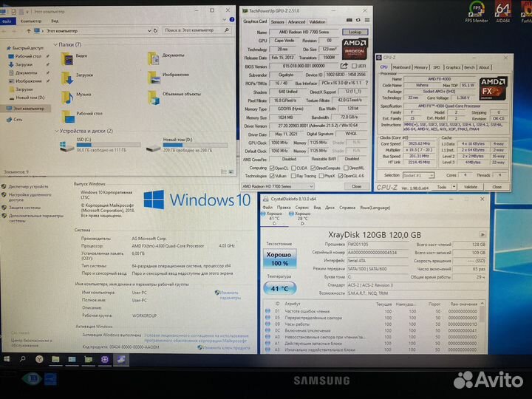This screenshot has height=399, width=532.
Task: Toggle the UEFI checkbox in GPU-Z
Action: click(354, 66)
